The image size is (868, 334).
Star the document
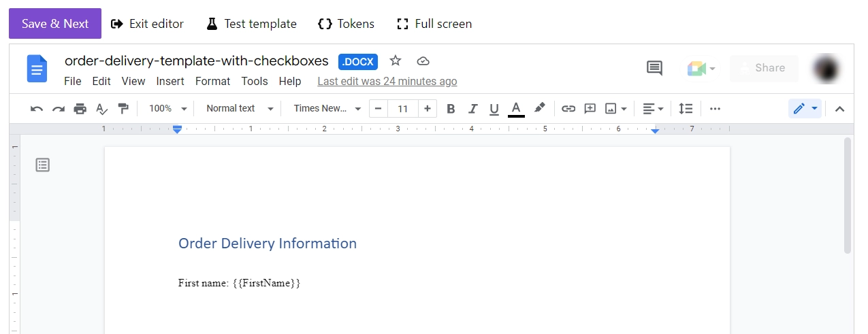point(396,61)
